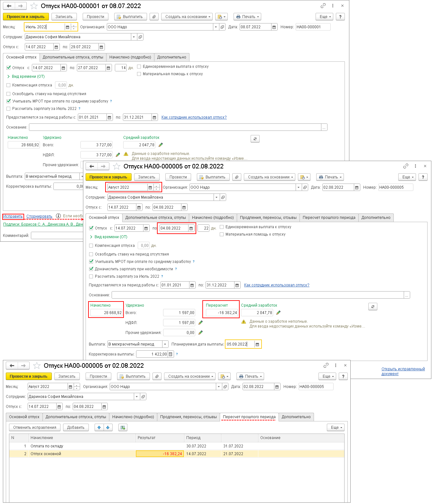This screenshot has width=433, height=504.
Task: Open the three-dot menu in Отпуск НА00-000001 window
Action: [333, 5]
